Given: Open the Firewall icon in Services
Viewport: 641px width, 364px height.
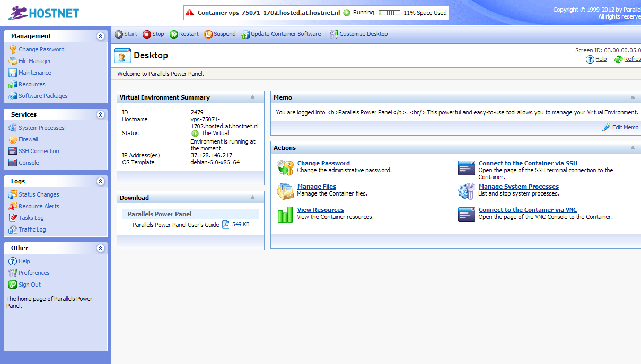Looking at the screenshot, I should (13, 140).
